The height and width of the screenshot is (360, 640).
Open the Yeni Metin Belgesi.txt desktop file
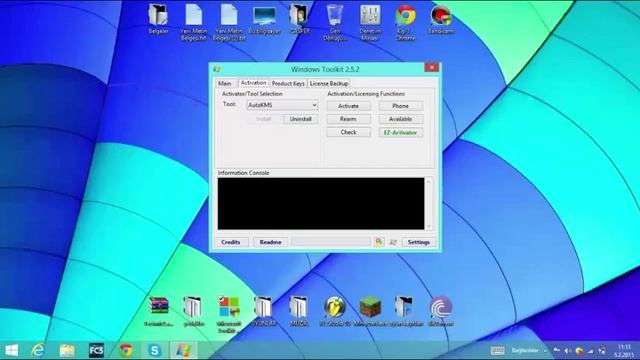pos(194,22)
